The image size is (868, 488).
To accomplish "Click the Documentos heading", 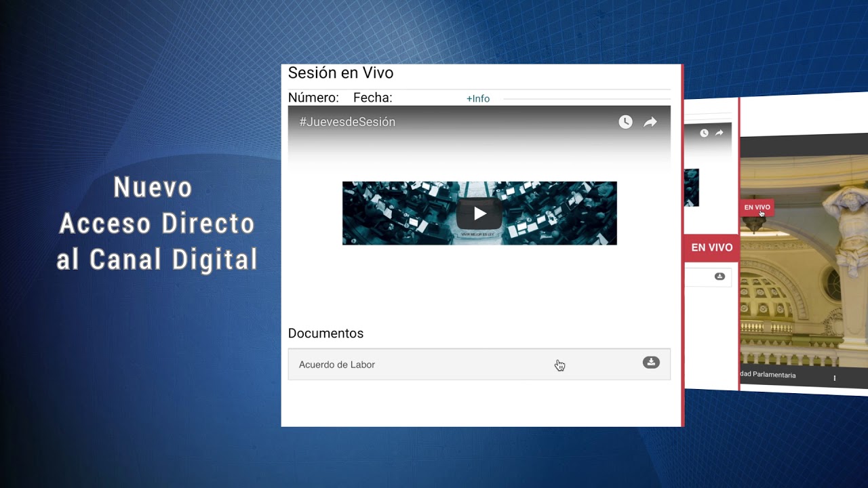I will pos(325,333).
